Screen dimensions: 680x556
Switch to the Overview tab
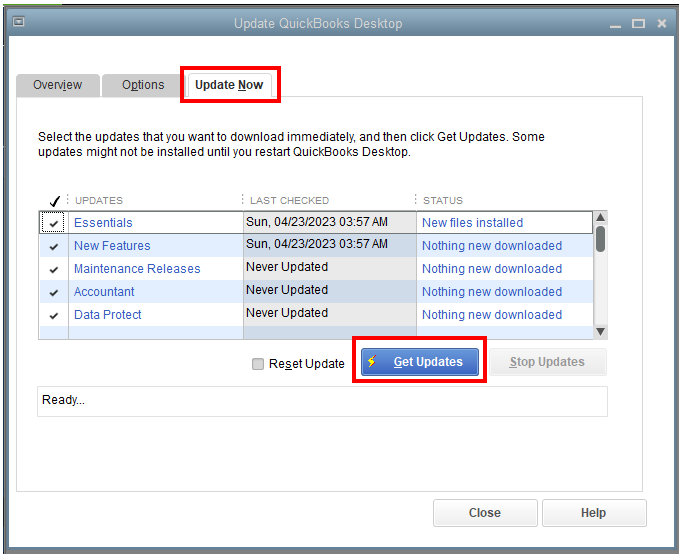(x=58, y=85)
